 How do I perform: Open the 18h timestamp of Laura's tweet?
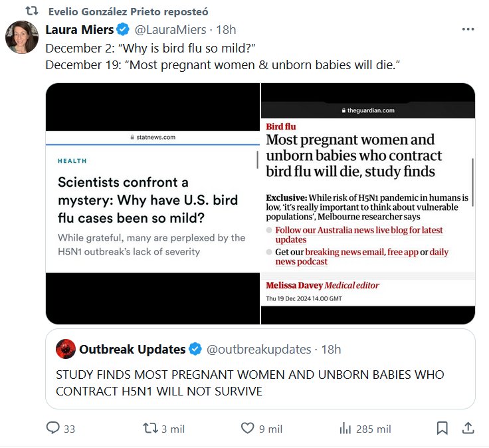pos(227,29)
